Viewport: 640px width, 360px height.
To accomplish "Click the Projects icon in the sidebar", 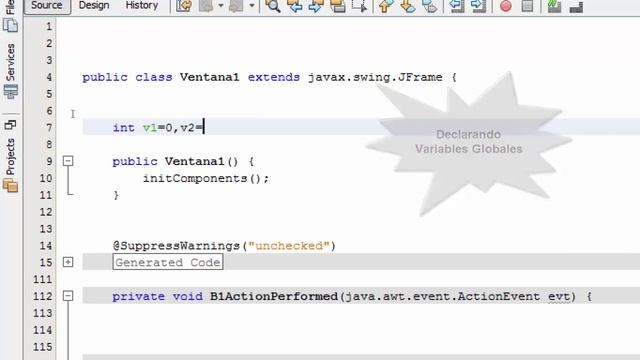I will [11, 186].
